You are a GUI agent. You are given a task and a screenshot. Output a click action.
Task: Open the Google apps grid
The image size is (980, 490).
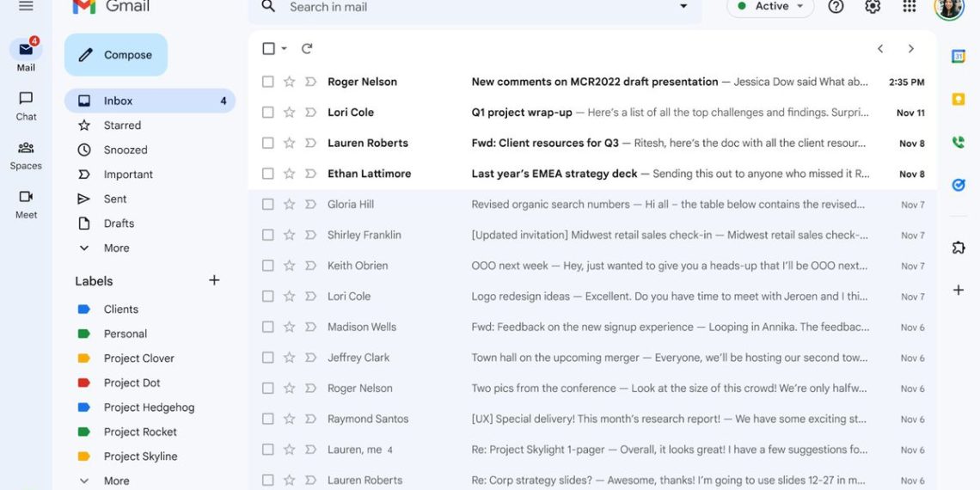click(x=910, y=6)
